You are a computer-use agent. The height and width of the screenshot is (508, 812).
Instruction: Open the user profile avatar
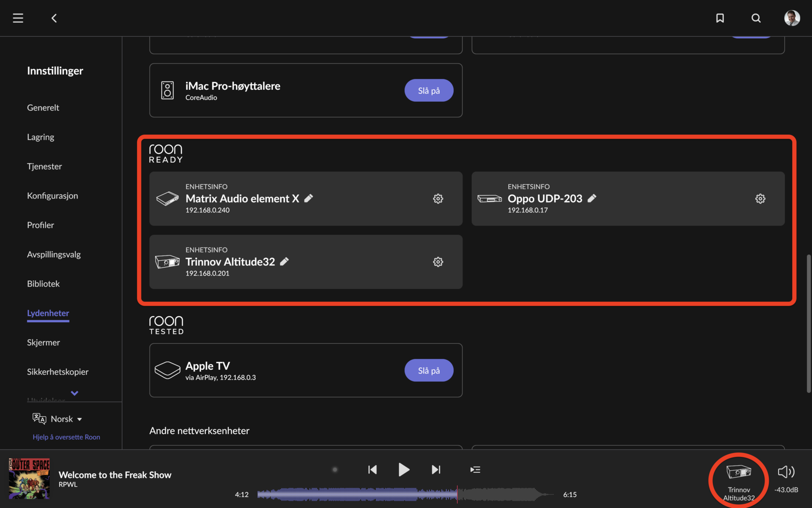coord(792,18)
